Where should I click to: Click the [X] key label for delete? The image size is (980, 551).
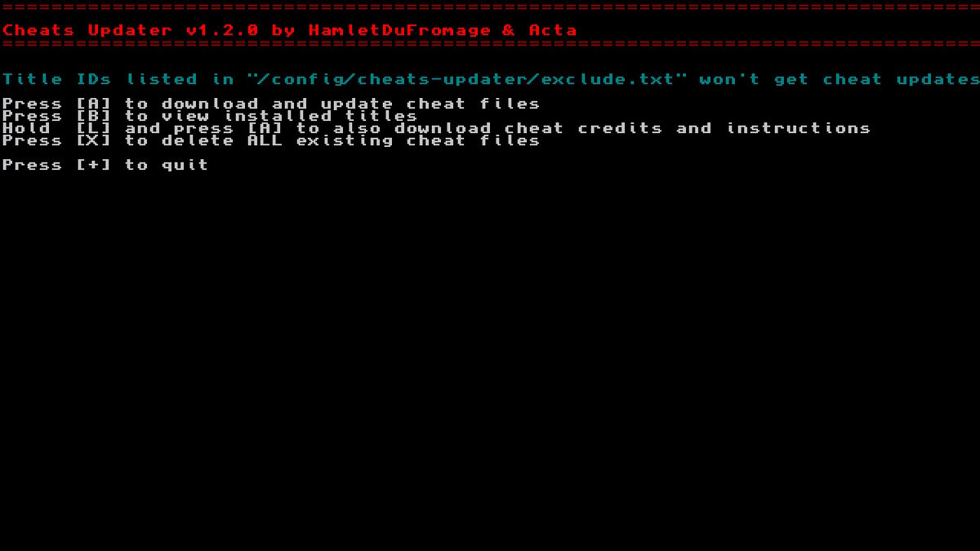(92, 140)
